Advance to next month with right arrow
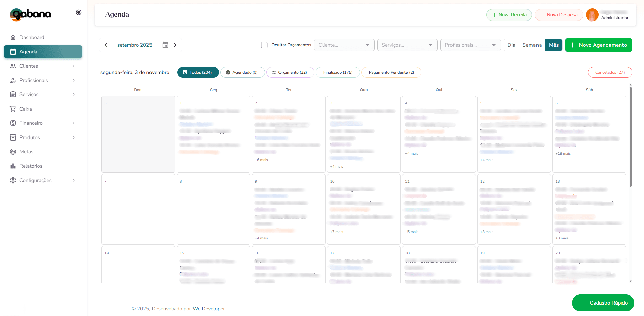The height and width of the screenshot is (316, 644). [175, 45]
